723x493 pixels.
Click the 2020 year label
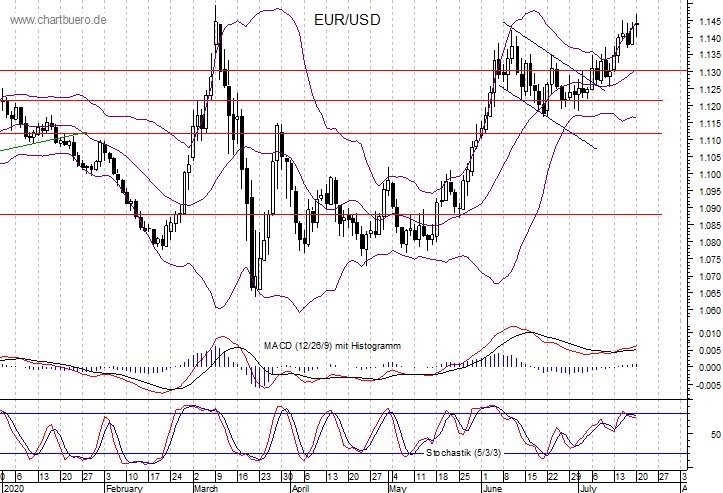click(13, 488)
